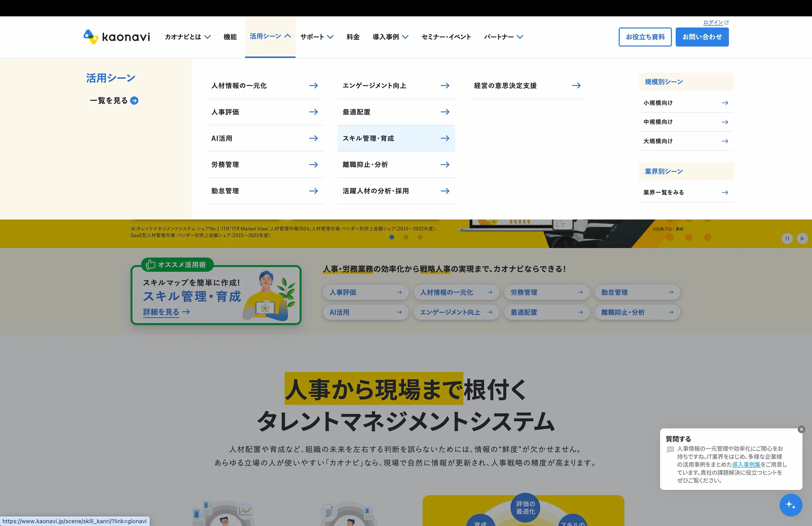Select スキル管理・育成 in the menu
Viewport: 812px width, 526px height.
[396, 138]
